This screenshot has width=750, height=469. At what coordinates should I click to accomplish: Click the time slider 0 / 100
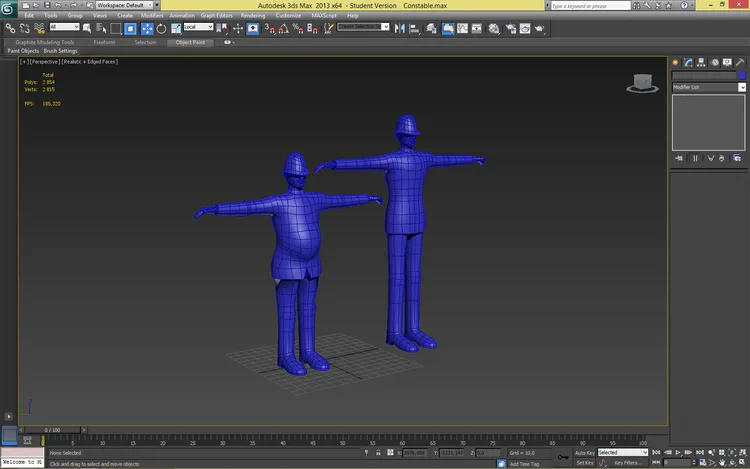(x=53, y=430)
